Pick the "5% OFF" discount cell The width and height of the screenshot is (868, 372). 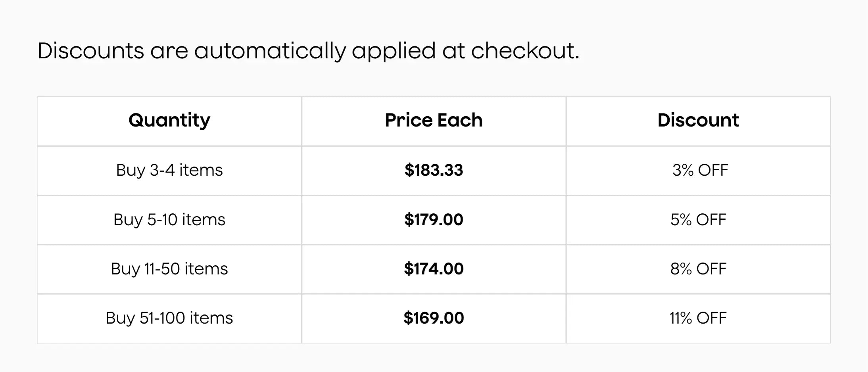[x=698, y=220]
